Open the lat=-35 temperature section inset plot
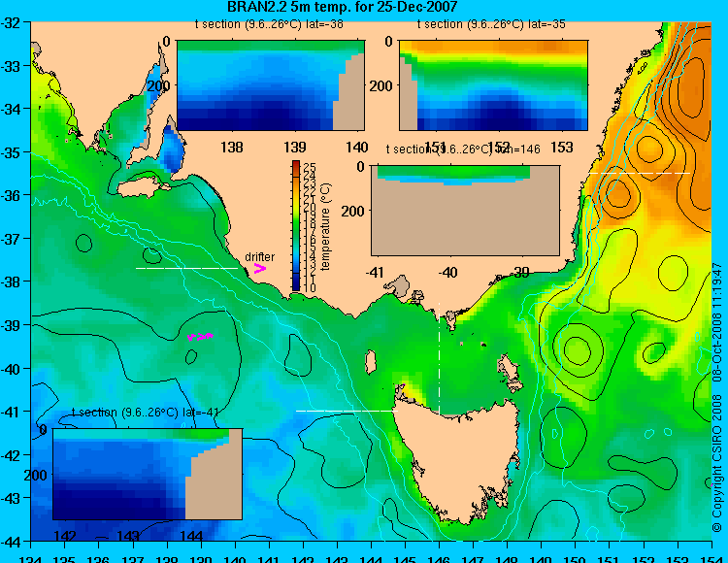 tap(493, 85)
